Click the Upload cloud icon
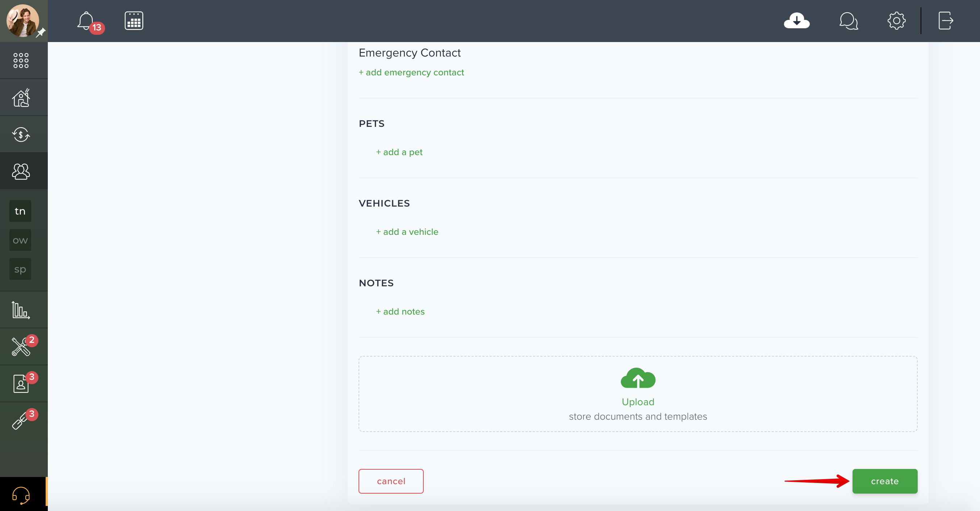 tap(638, 378)
